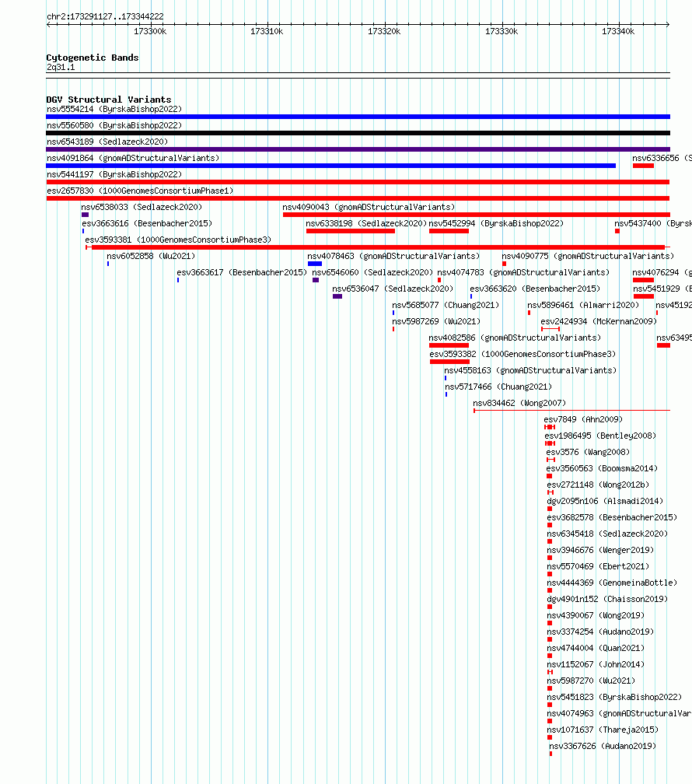Select the black nsv5560580 variant bar
The image size is (692, 784).
pos(358,133)
